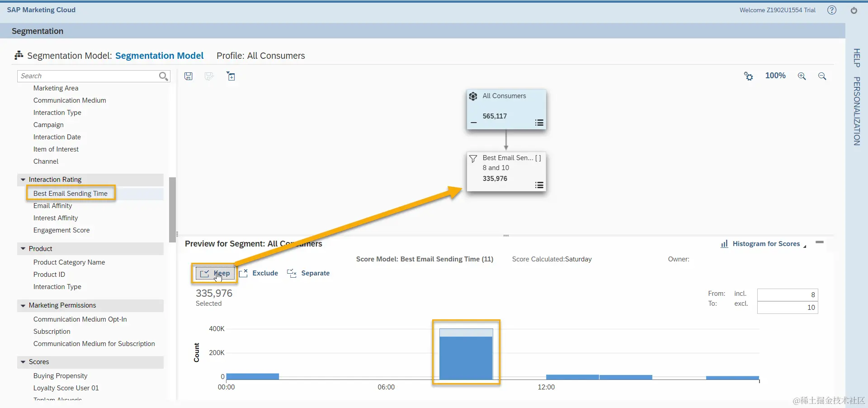Select Interest Affinity attribute
Viewport: 868px width, 408px height.
[x=56, y=218]
